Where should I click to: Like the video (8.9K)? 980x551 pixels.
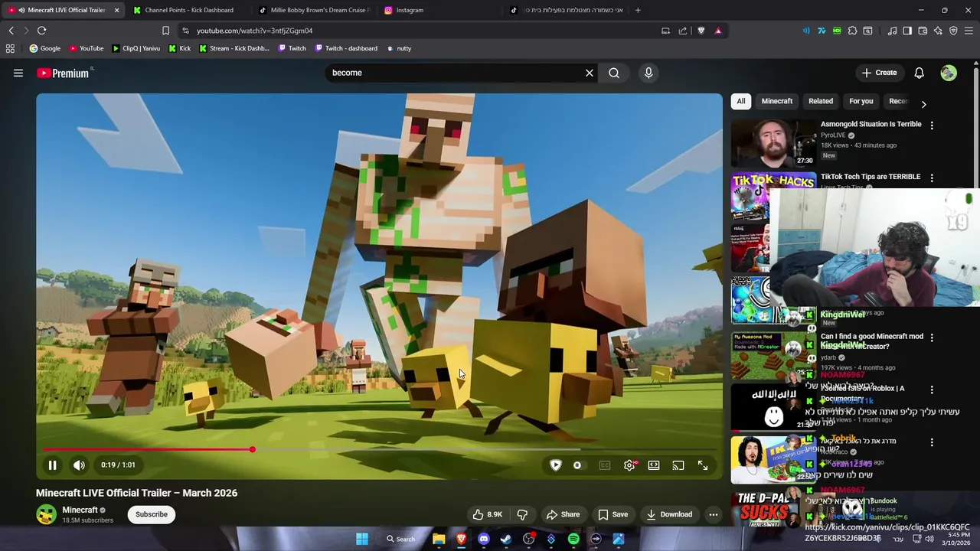tap(487, 514)
